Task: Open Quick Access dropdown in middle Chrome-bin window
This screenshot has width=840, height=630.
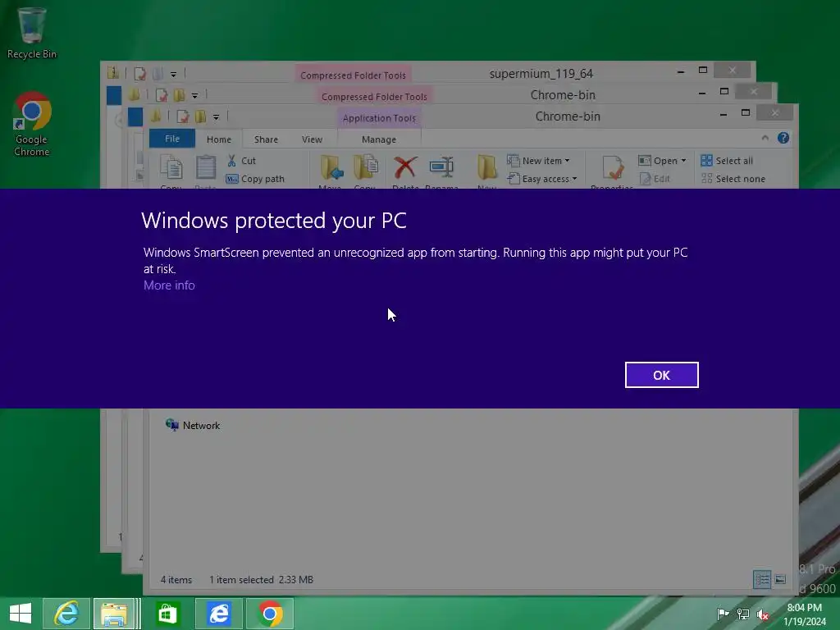Action: coord(194,95)
